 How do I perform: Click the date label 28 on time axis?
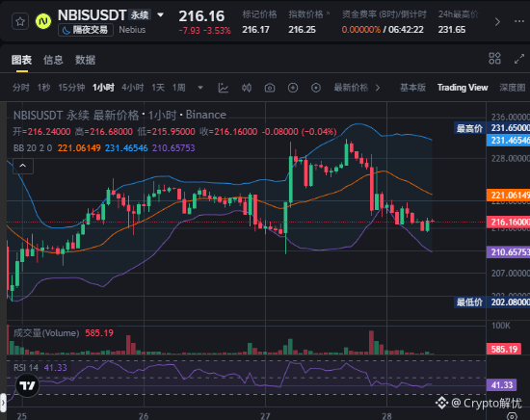tap(386, 416)
